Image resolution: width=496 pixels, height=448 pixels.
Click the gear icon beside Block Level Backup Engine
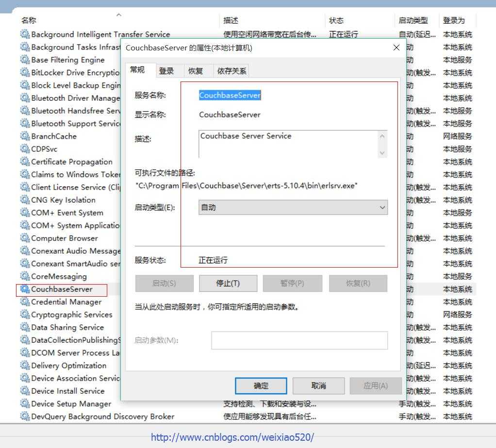(x=25, y=85)
